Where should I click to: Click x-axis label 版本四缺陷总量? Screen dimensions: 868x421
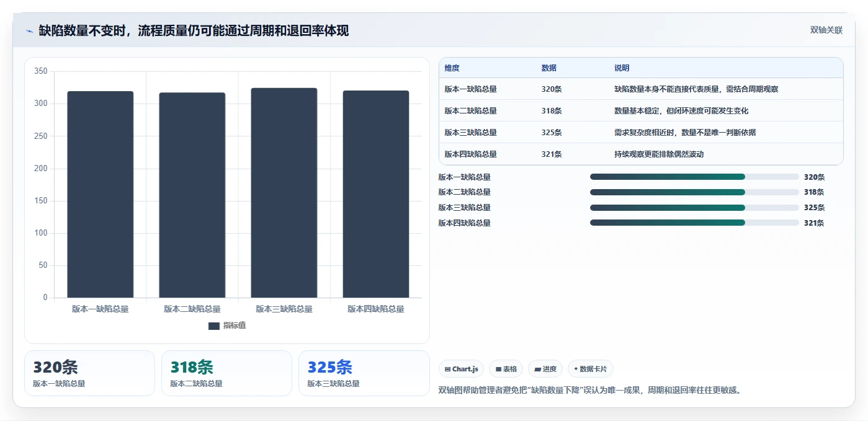point(376,309)
